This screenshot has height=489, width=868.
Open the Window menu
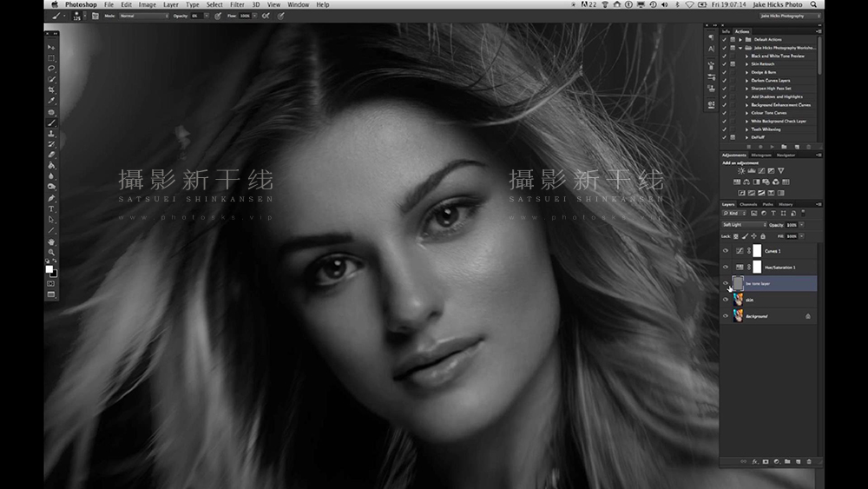(x=298, y=4)
